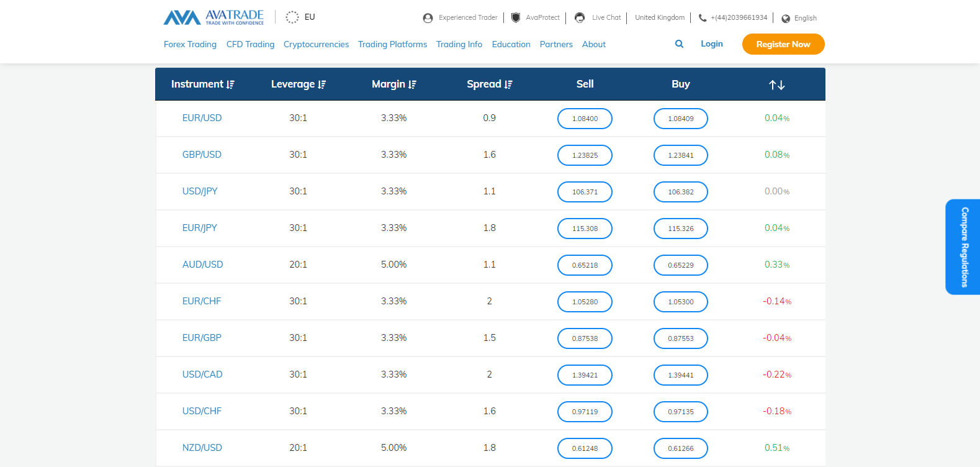Open the English language dropdown
This screenshot has height=467, width=980.
[805, 19]
